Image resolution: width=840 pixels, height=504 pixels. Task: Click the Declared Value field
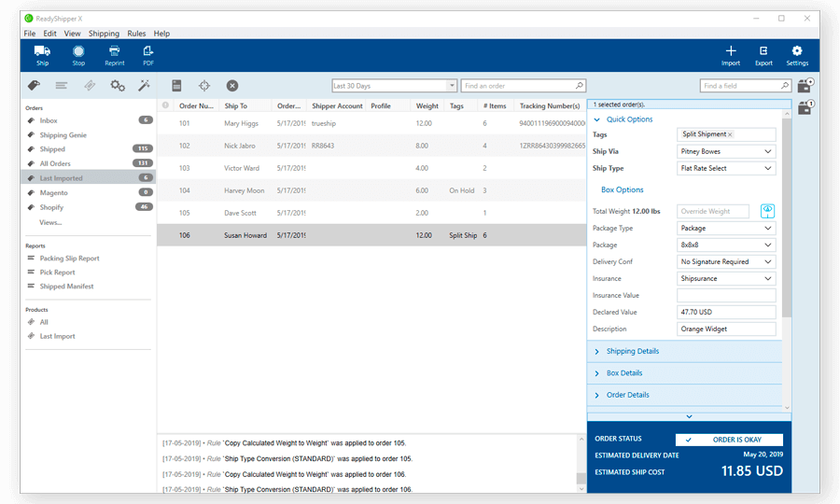[726, 313]
